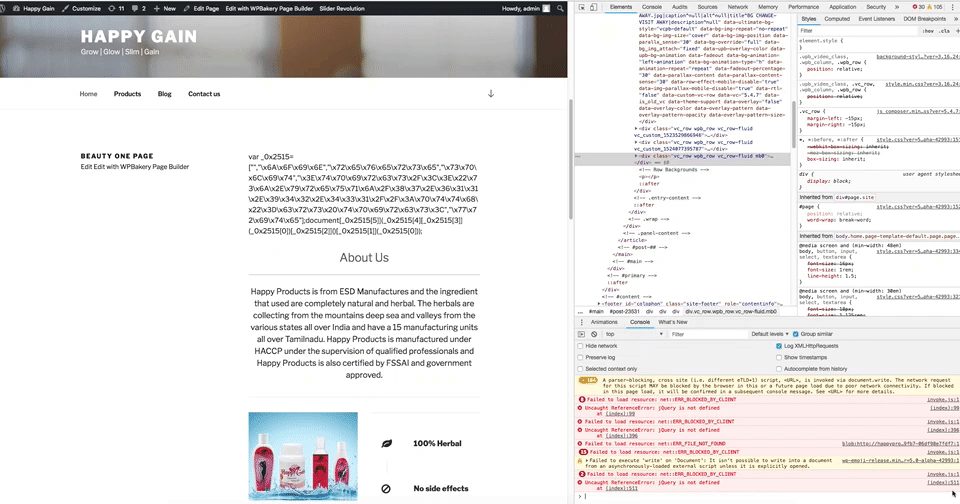Select the DOM Breakpoints pane tab
This screenshot has height=504, width=960.
coord(924,19)
